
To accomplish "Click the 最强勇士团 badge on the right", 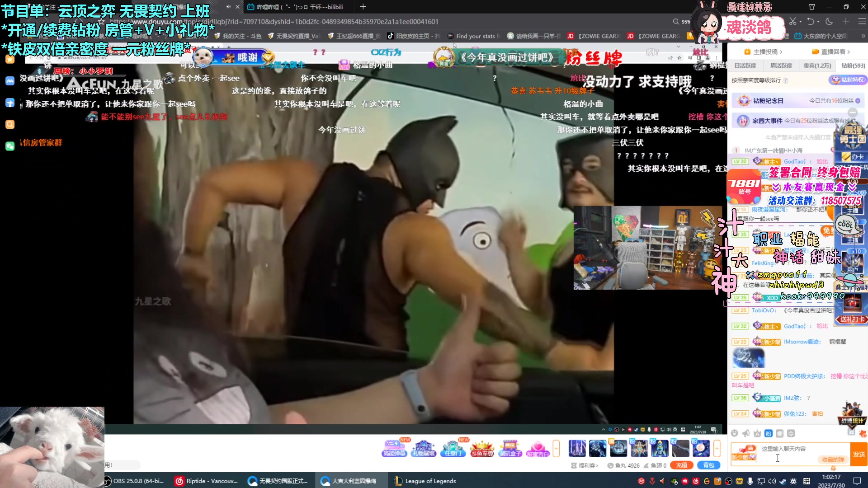I will (853, 135).
